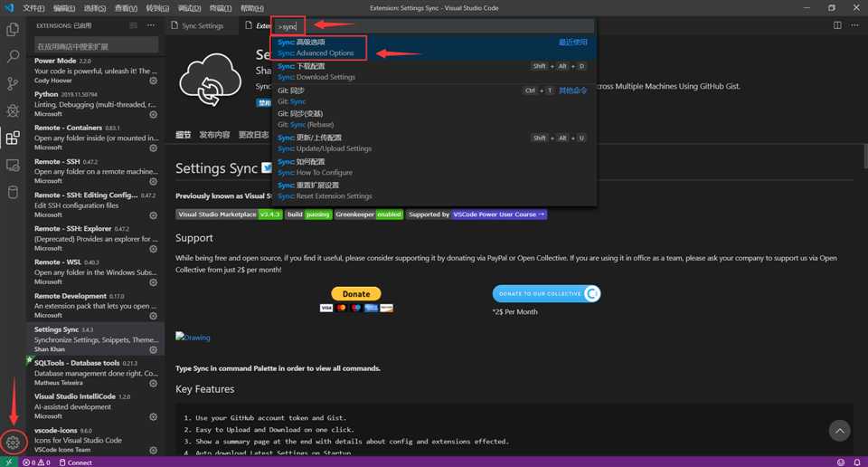Screen dimensions: 868x467
Task: Select Git: 同步(变基) Sync (Rebase) command
Action: point(434,119)
